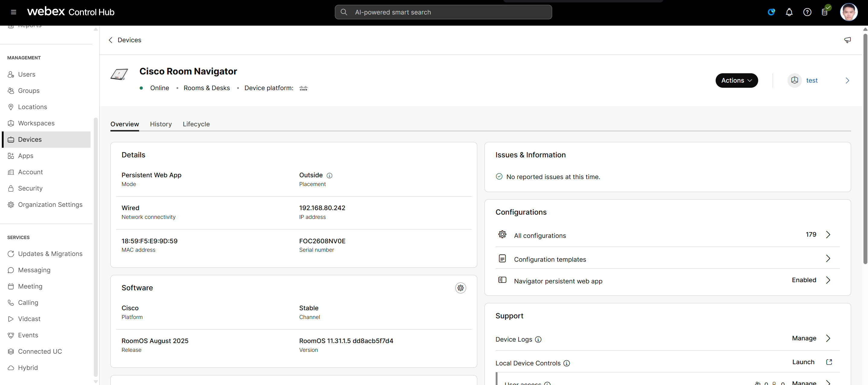Click in the AI-powered smart search field
Screen dimensions: 868x385
click(x=443, y=12)
